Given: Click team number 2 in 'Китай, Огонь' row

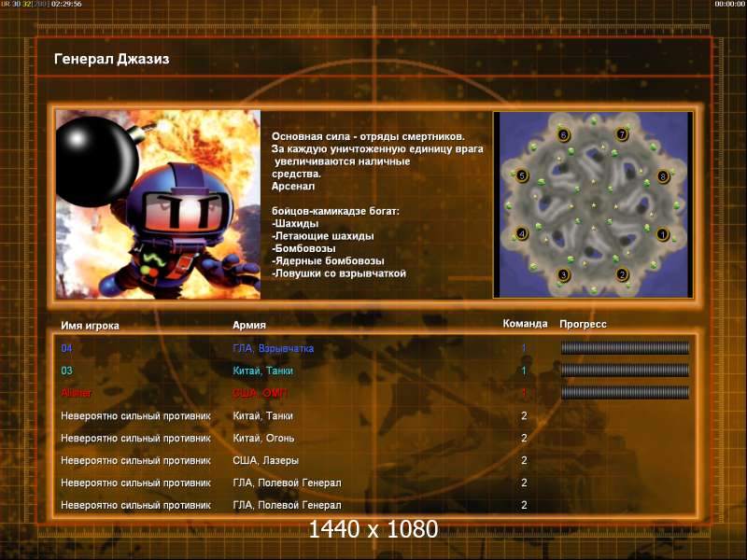Looking at the screenshot, I should click(524, 438).
